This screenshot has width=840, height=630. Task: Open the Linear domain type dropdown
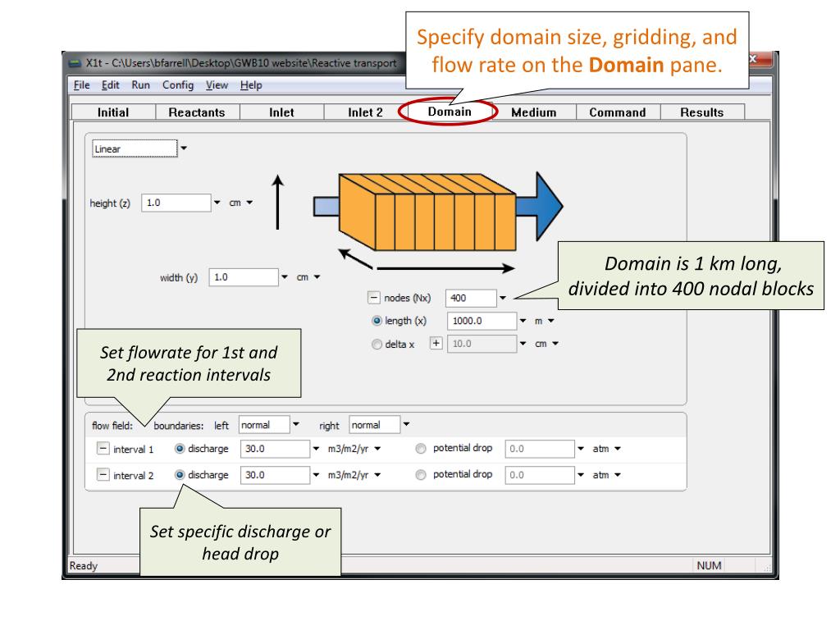coord(183,148)
